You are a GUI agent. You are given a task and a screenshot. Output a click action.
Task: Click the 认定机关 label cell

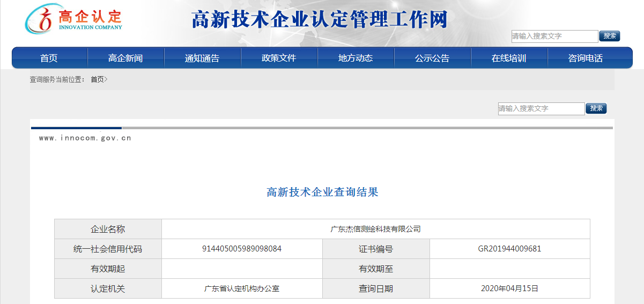108,288
